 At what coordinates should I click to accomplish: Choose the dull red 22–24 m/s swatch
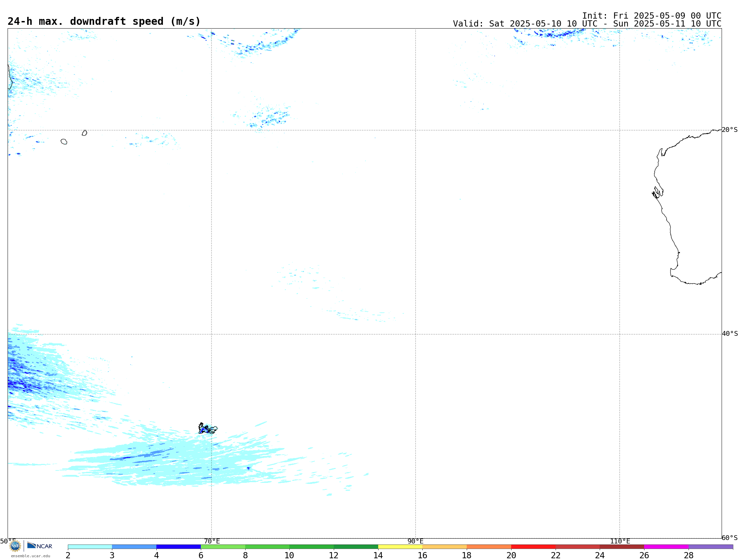tap(578, 547)
